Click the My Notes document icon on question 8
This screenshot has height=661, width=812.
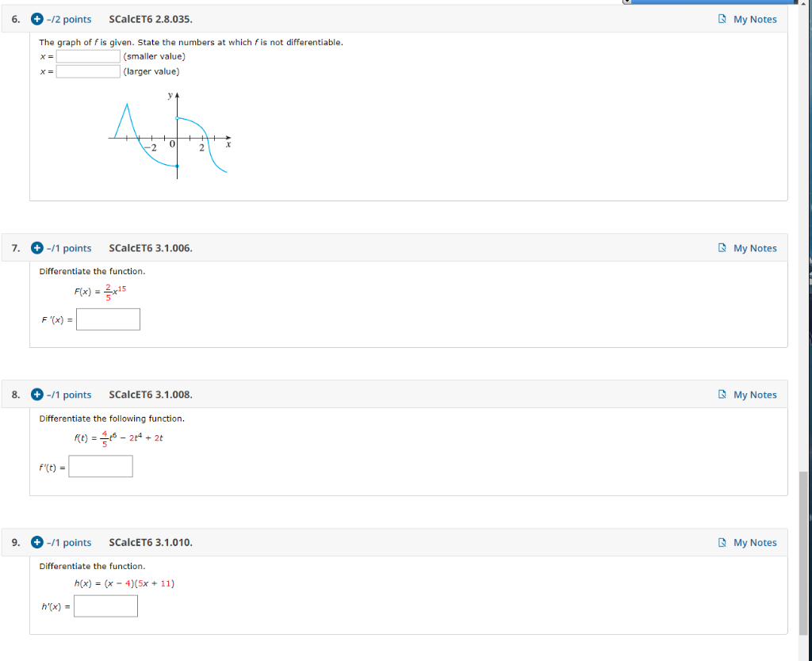click(x=722, y=394)
